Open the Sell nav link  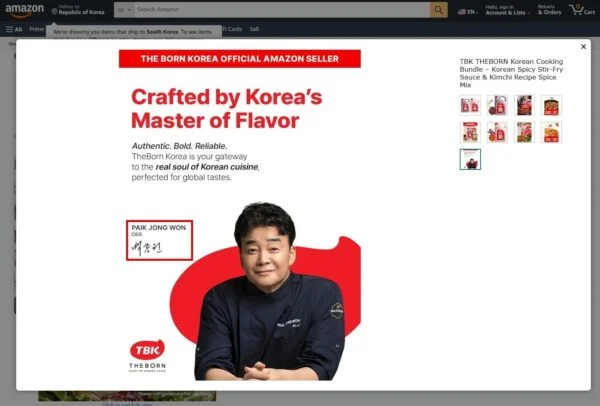click(254, 29)
